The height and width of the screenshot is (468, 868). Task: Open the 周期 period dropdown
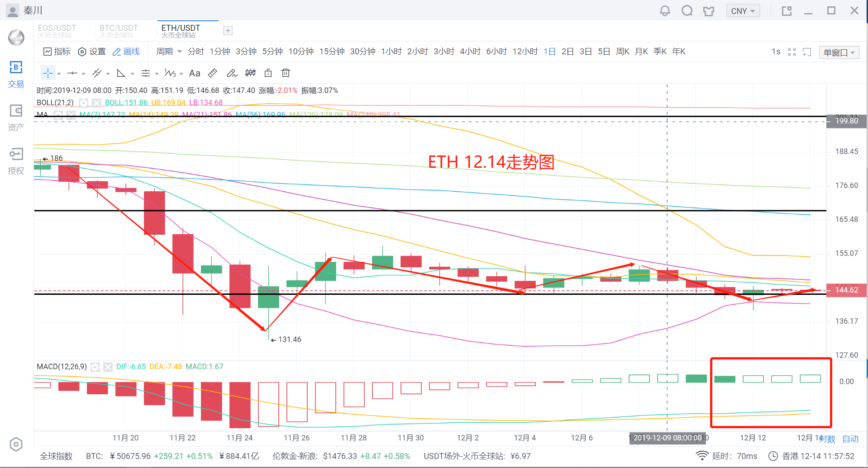pos(169,52)
